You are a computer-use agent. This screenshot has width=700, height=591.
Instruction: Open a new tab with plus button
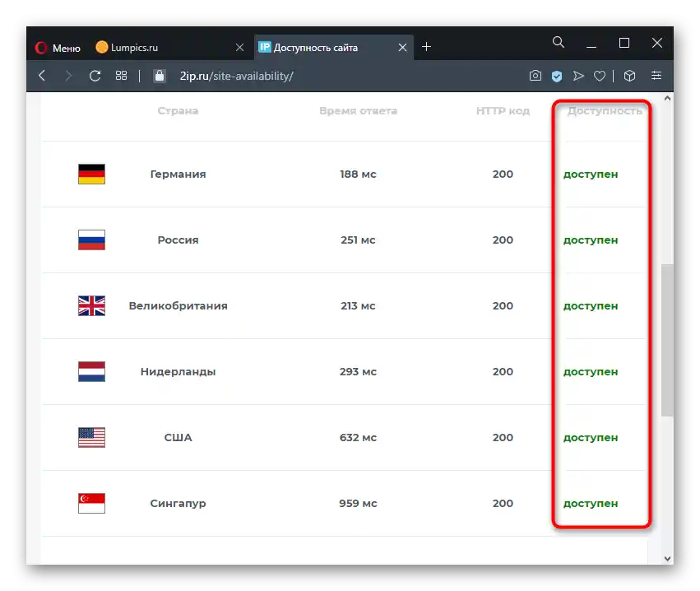click(426, 46)
